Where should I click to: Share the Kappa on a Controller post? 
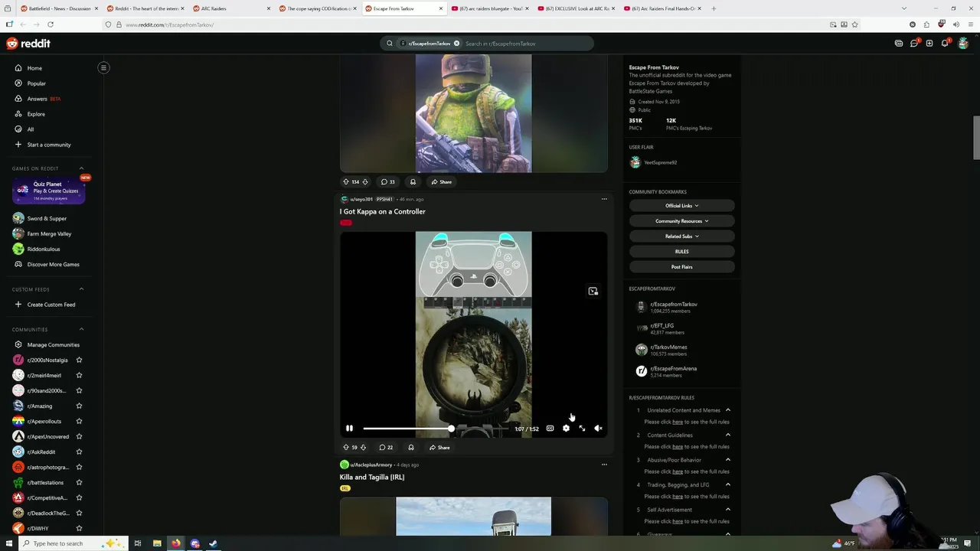pyautogui.click(x=439, y=447)
